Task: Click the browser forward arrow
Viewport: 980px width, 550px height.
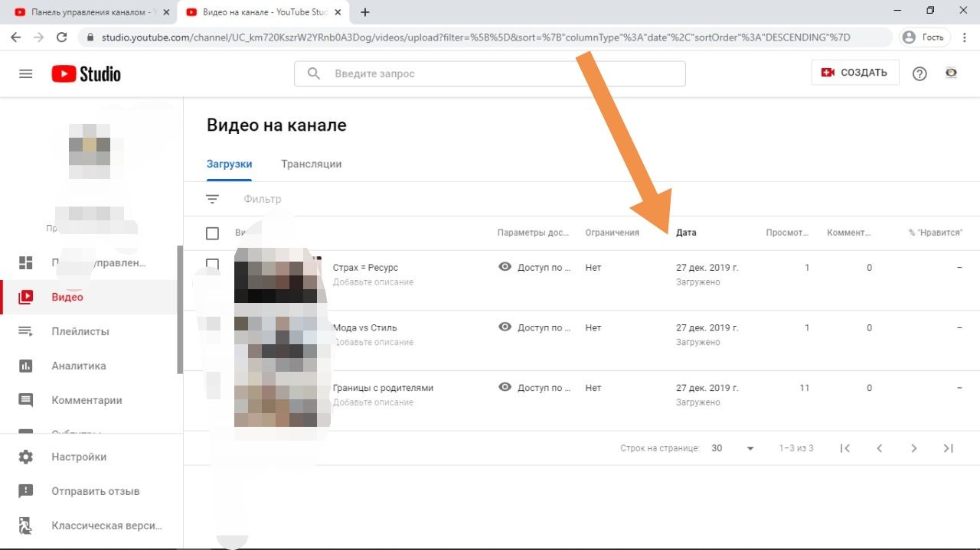Action: click(x=39, y=37)
